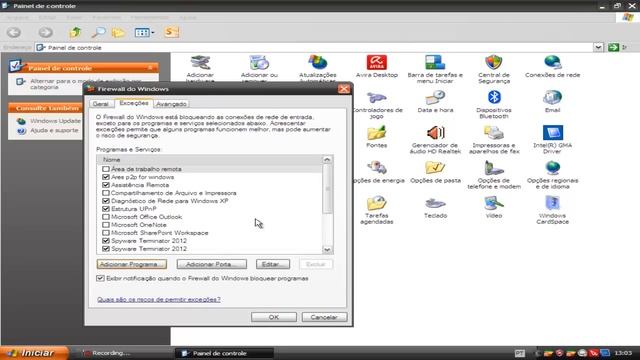This screenshot has width=640, height=360.
Task: Click OK in Firewall dialog
Action: pos(273,317)
